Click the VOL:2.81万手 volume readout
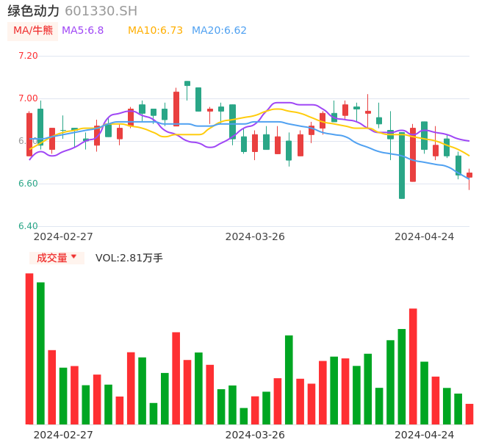504x445 pixels. [x=129, y=258]
